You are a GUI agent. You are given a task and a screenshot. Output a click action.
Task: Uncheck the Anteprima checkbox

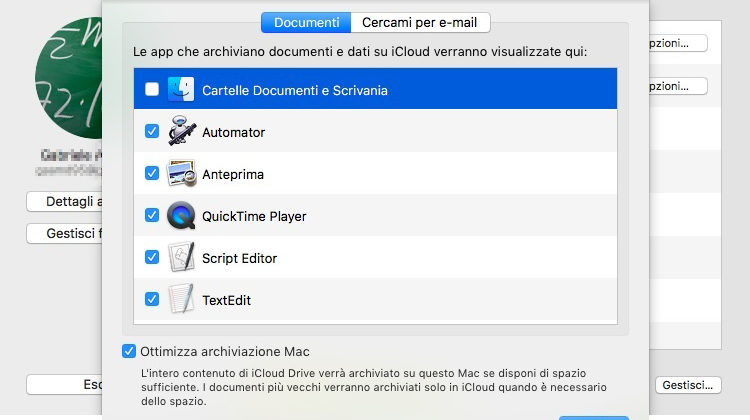click(152, 173)
